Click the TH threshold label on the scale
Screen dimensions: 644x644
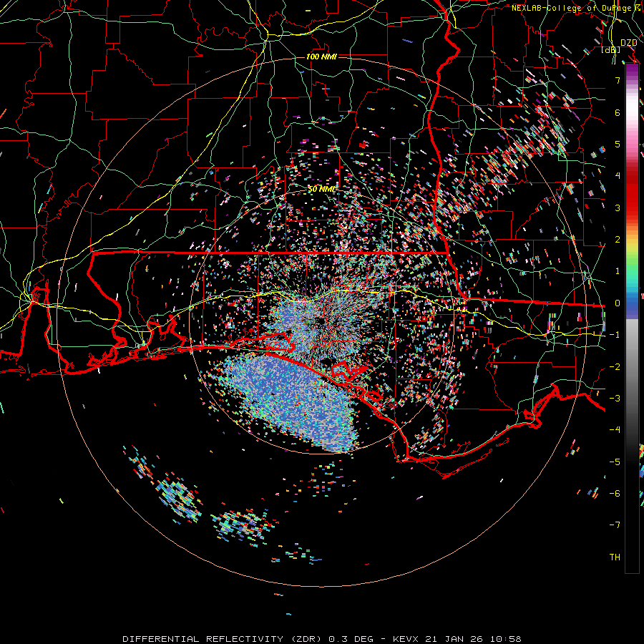(615, 557)
